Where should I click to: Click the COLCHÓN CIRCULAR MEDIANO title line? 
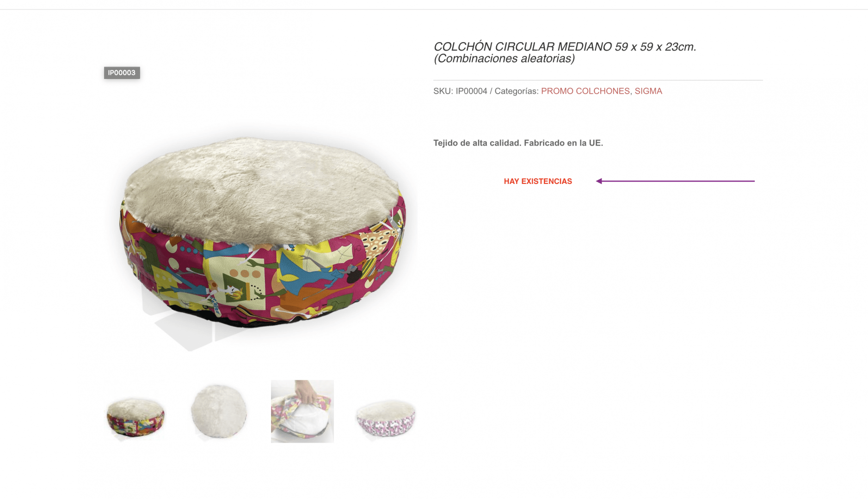[565, 47]
